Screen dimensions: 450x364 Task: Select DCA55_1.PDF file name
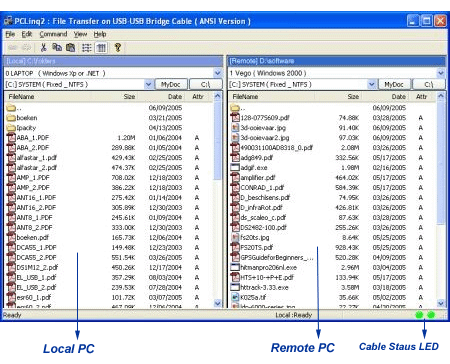point(36,248)
